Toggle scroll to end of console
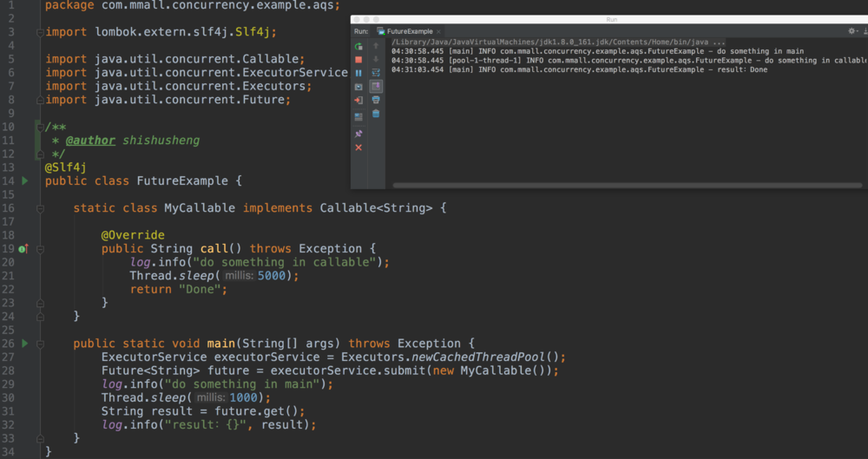The width and height of the screenshot is (868, 459). pyautogui.click(x=376, y=87)
